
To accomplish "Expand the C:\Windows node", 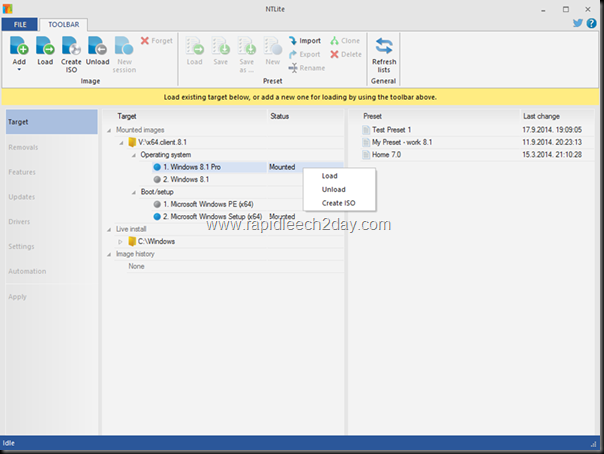I will click(x=120, y=242).
